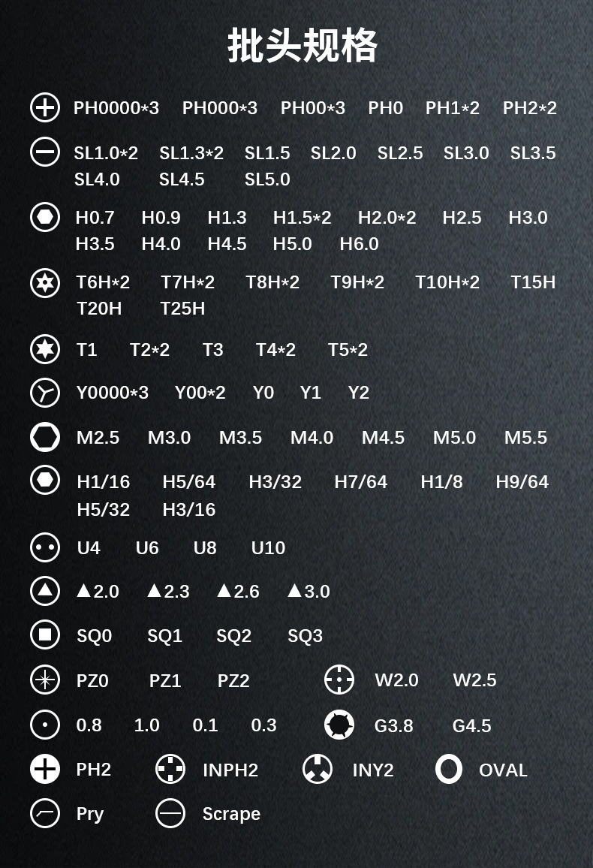
Task: Click the OVAL ring icon
Action: pyautogui.click(x=449, y=770)
